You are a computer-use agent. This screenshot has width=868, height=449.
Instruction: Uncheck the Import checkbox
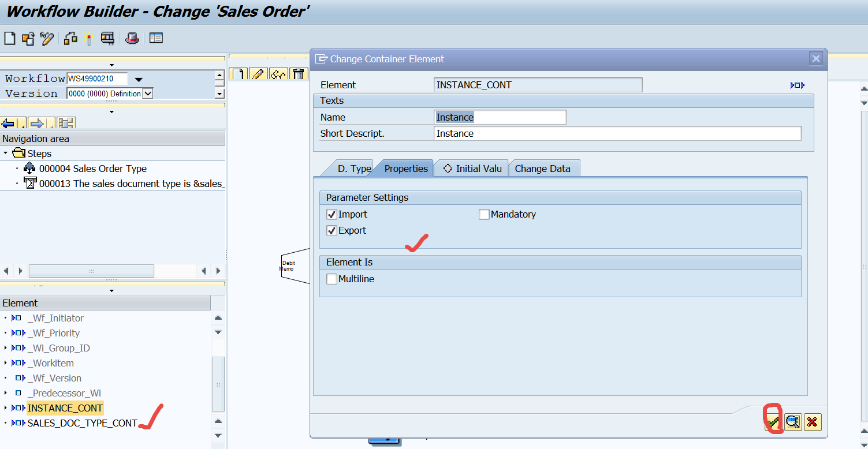331,214
